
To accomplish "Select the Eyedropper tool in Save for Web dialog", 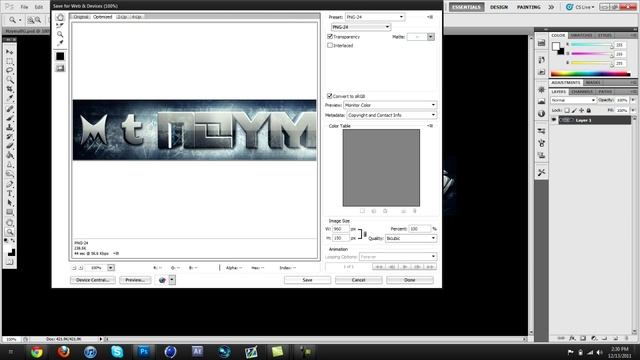I will click(60, 43).
